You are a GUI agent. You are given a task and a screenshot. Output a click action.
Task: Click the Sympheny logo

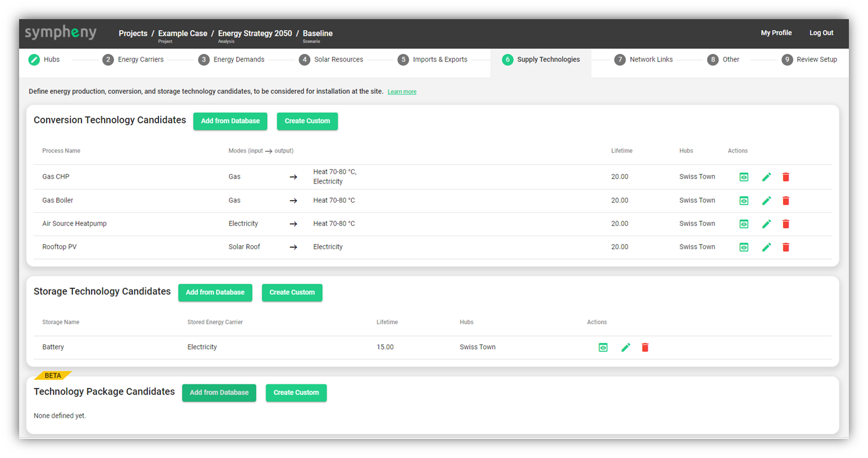tap(60, 33)
